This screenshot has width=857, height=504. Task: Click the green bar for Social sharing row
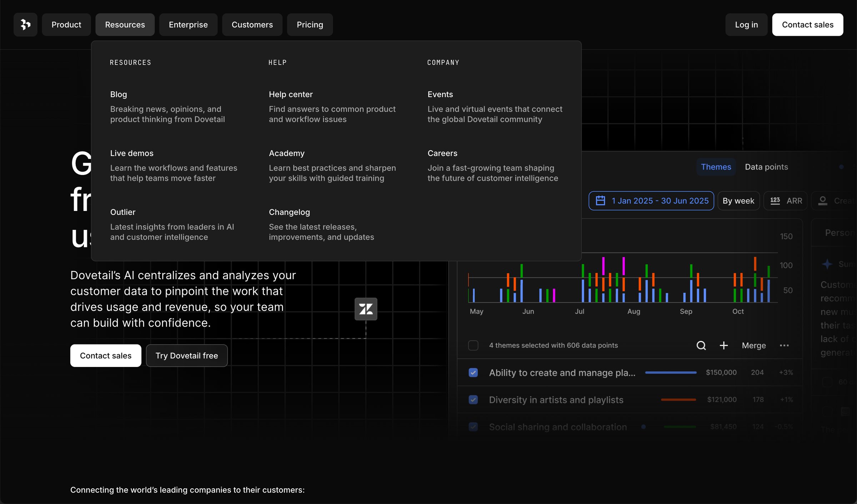[680, 427]
